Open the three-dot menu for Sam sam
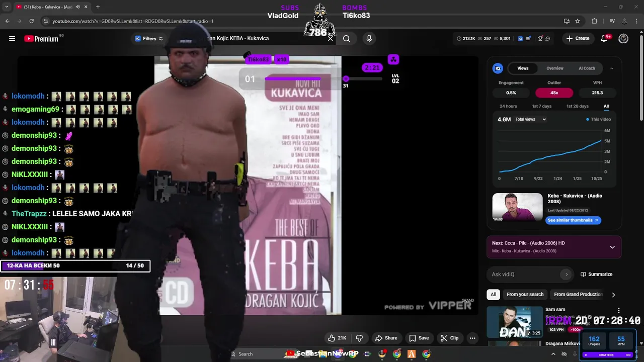 pyautogui.click(x=619, y=310)
